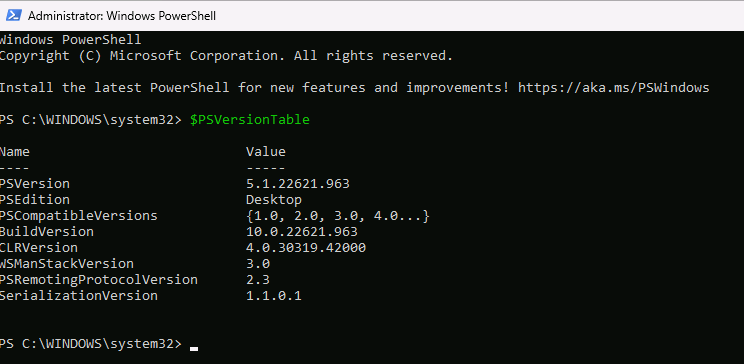
Task: Select the WSManStackVersion property name
Action: [67, 264]
